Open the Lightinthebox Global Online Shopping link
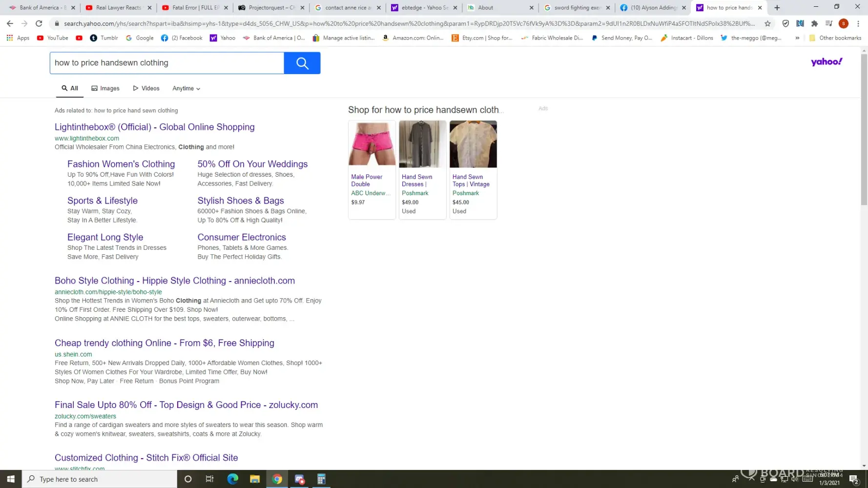 [154, 127]
